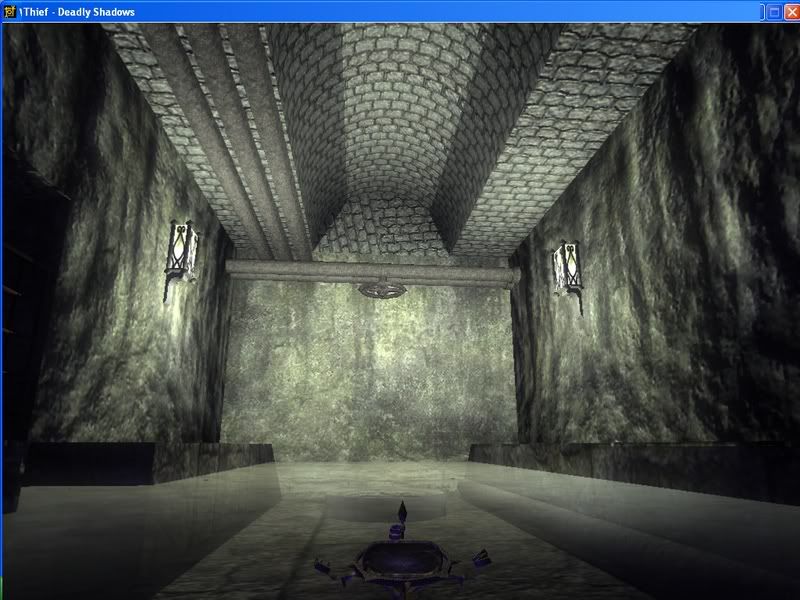Click the light gem HUD at bottom center
This screenshot has width=800, height=600.
pos(400,558)
